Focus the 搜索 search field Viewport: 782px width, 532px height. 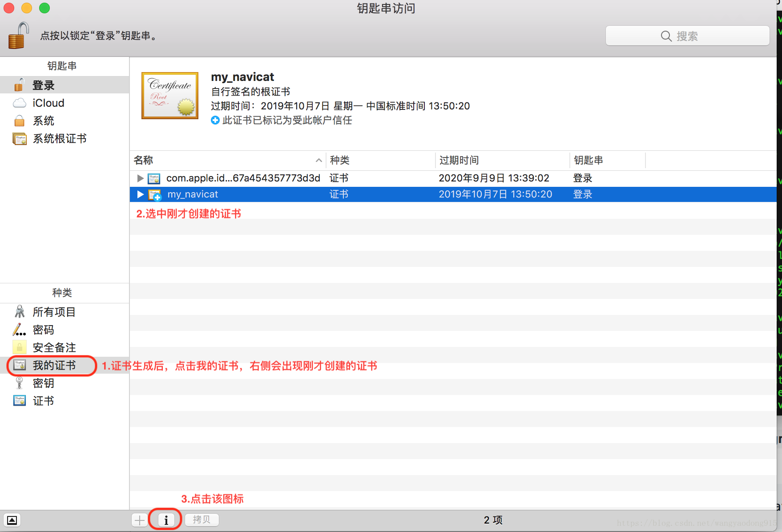pyautogui.click(x=687, y=36)
